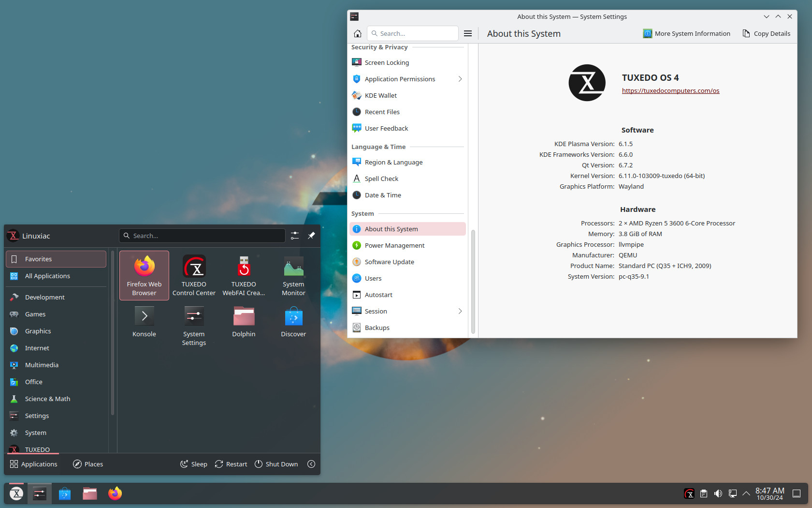Click the settings sidebar scrollbar
Image resolution: width=812 pixels, height=508 pixels.
pos(473,282)
